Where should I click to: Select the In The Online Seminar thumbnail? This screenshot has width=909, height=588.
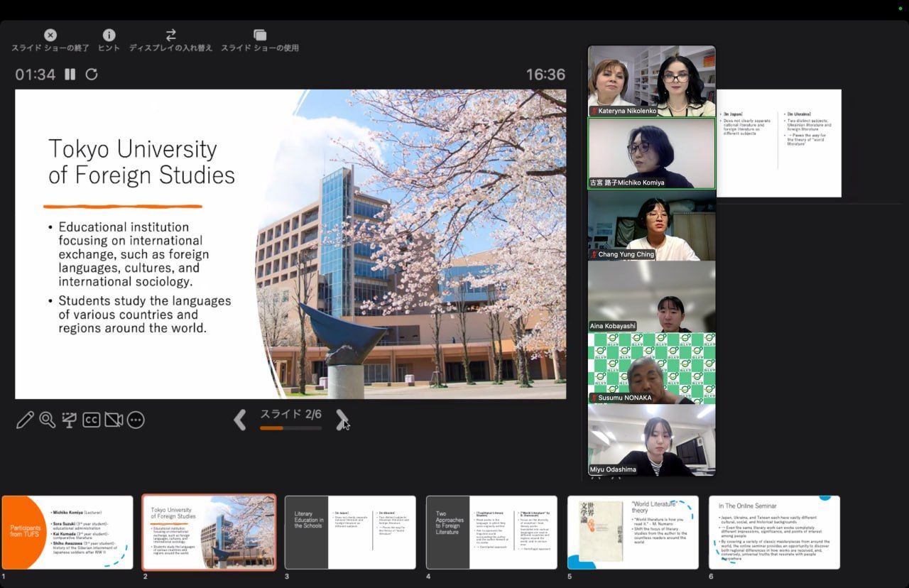coord(774,533)
